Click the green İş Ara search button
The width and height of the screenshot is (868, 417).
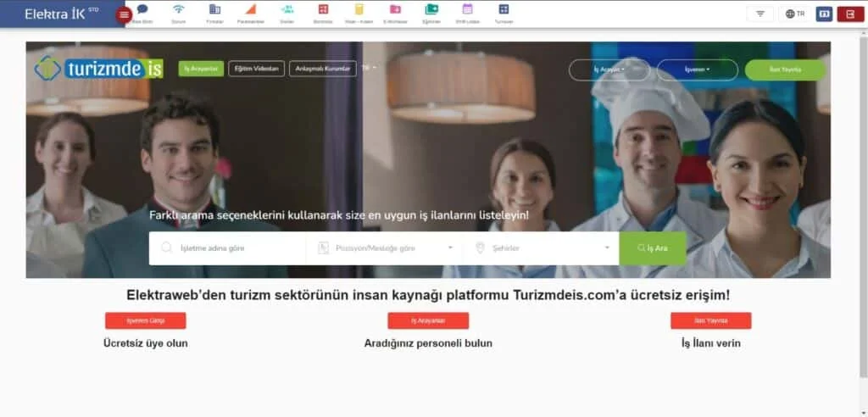653,248
